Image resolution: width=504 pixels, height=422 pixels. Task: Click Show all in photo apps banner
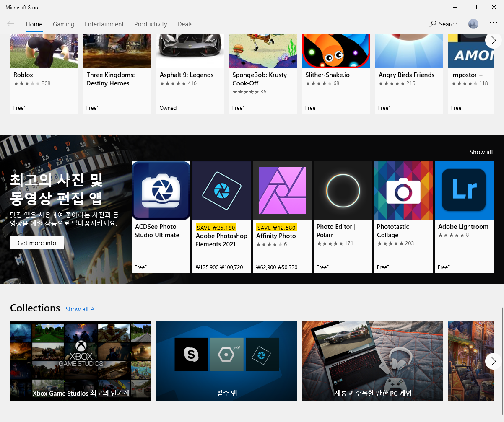pos(481,152)
